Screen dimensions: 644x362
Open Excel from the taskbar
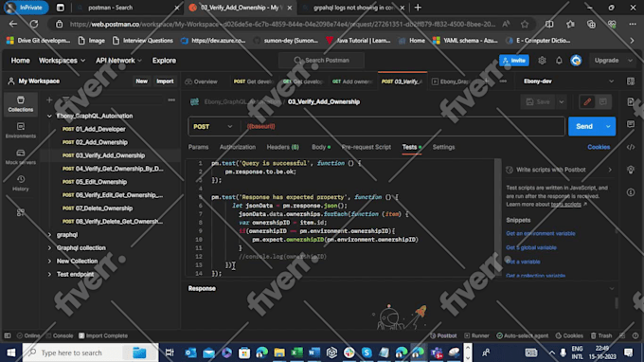tap(296, 353)
